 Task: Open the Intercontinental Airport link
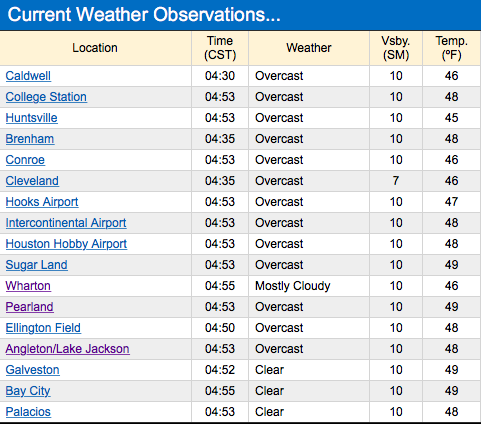66,223
